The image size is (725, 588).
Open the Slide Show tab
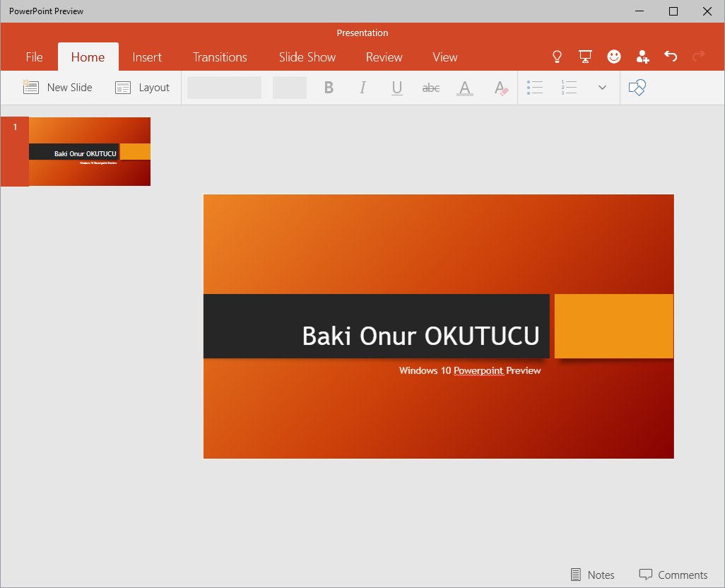coord(307,57)
